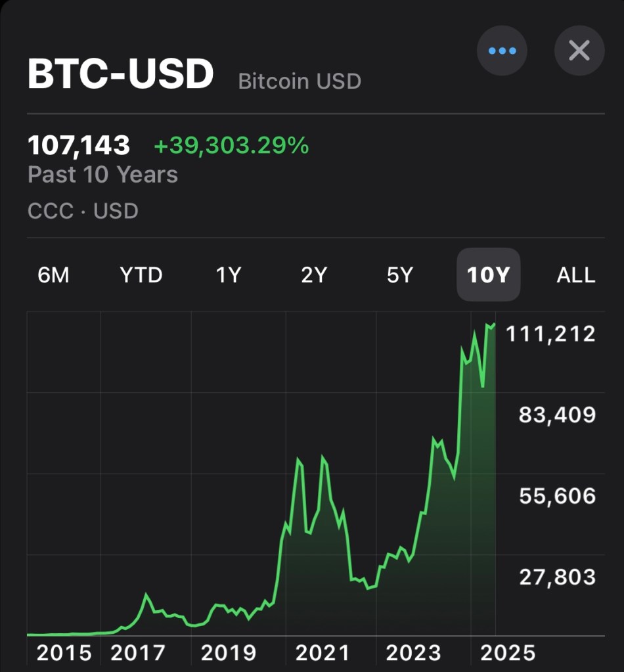The width and height of the screenshot is (624, 672).
Task: Click the 2017 label on the time axis
Action: pyautogui.click(x=138, y=652)
